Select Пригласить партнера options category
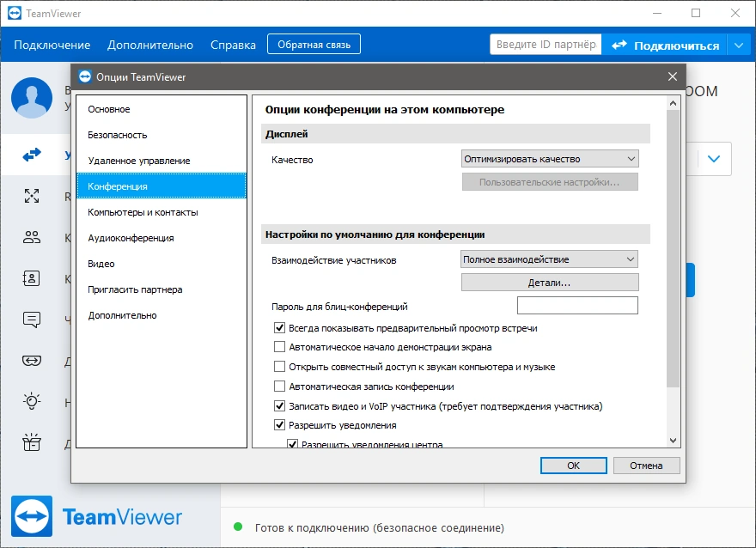The width and height of the screenshot is (756, 548). 162,289
